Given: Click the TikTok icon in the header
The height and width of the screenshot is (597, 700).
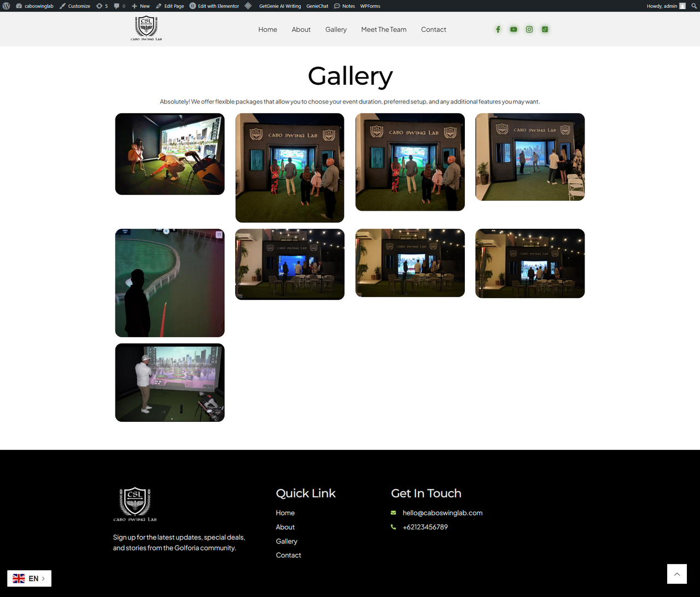Looking at the screenshot, I should pyautogui.click(x=545, y=29).
